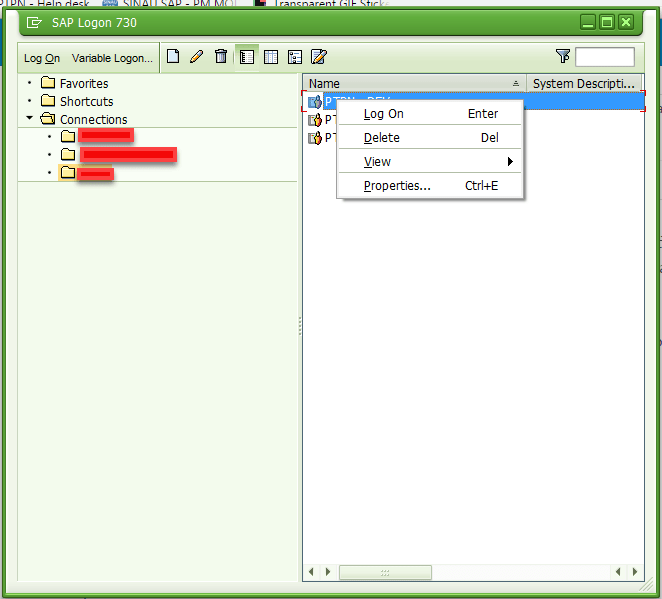Click the filter funnel icon
Screen dimensions: 662x599
tap(563, 57)
